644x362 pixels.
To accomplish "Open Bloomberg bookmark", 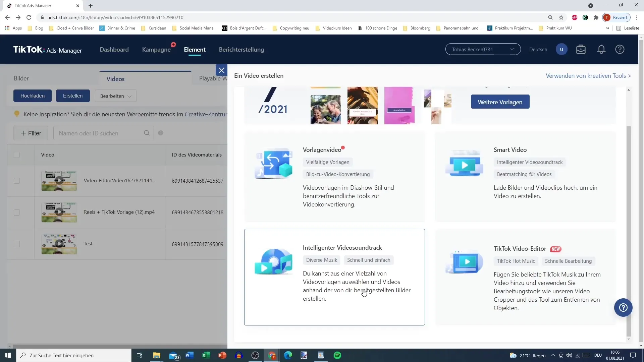I will pyautogui.click(x=417, y=28).
